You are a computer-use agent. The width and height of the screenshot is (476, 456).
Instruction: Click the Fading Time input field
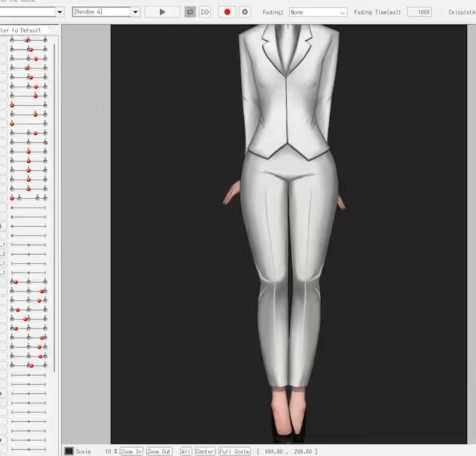[419, 12]
